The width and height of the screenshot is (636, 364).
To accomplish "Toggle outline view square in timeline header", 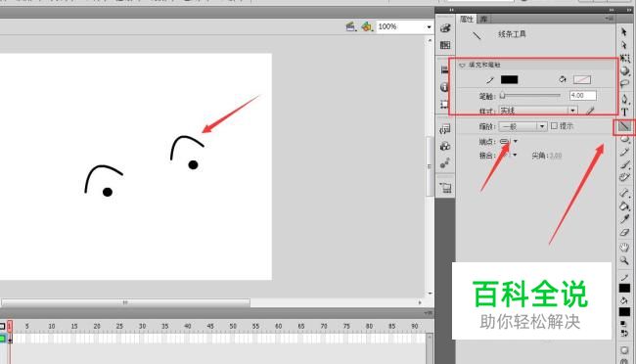I will click(2, 326).
